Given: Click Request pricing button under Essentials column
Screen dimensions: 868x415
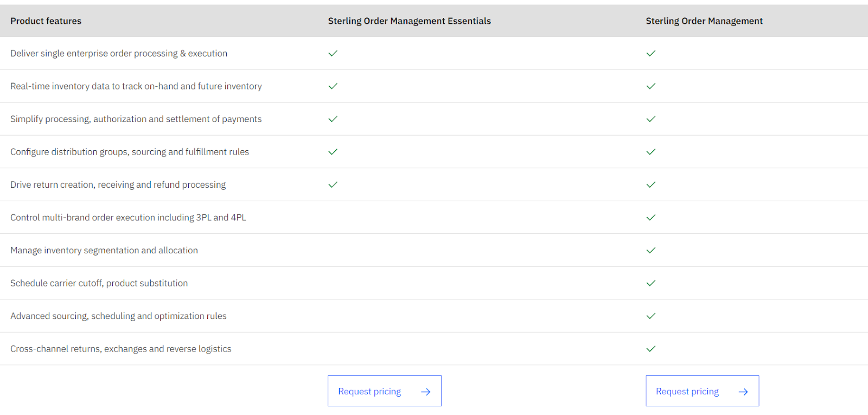Looking at the screenshot, I should click(385, 391).
